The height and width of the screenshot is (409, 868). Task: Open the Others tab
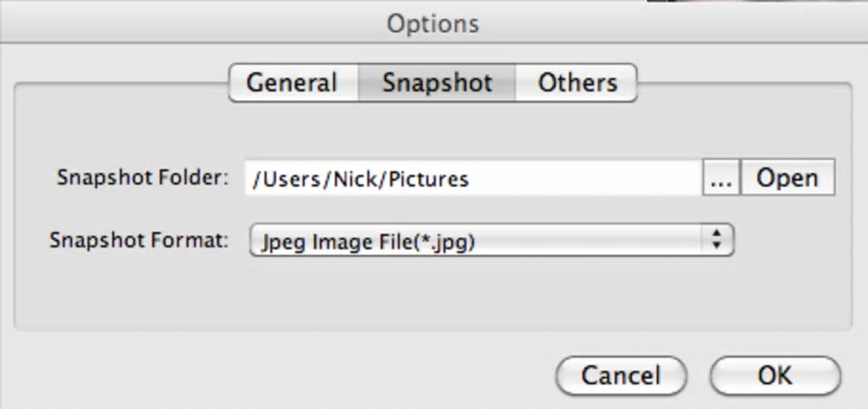tap(577, 83)
